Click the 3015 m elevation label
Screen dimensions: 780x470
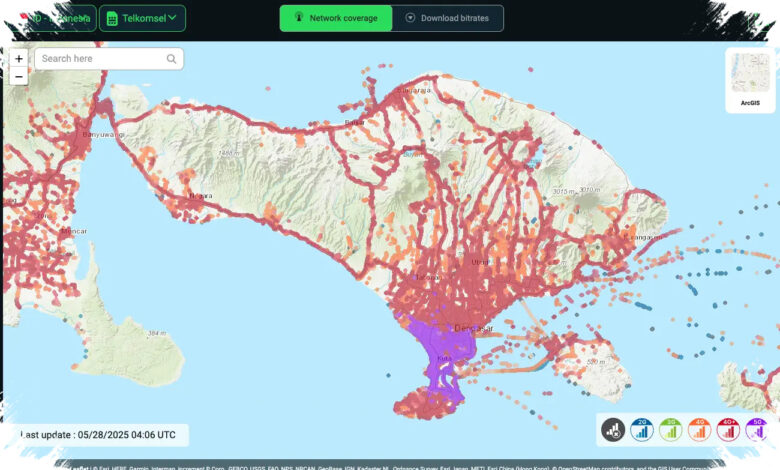pos(564,191)
